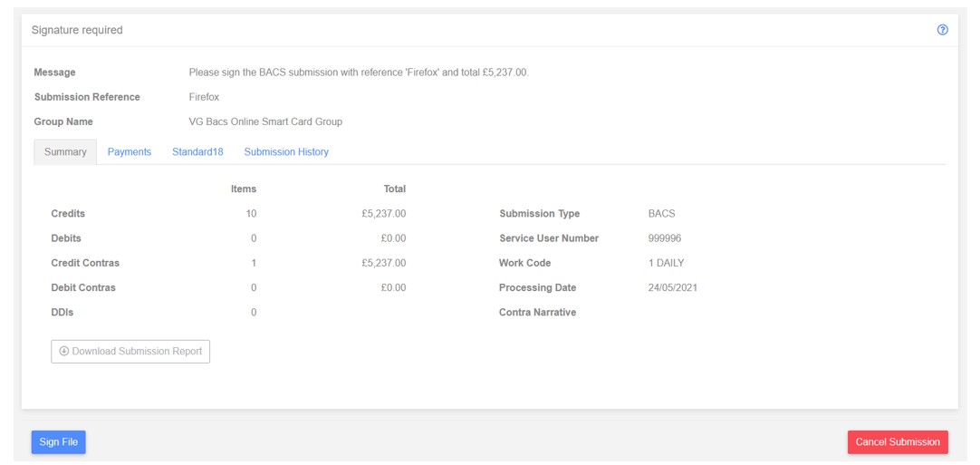This screenshot has height=465, width=980.
Task: Click the Service User Number 999996
Action: (665, 238)
